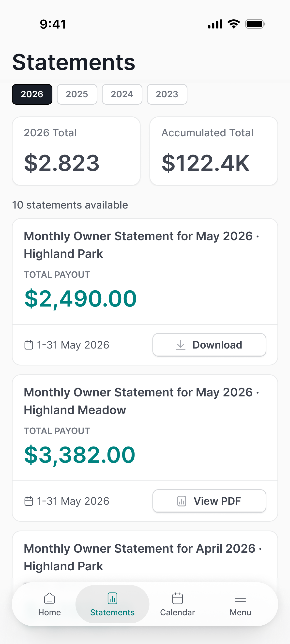View PDF for Highland Meadow statement
This screenshot has height=644, width=290.
(x=209, y=501)
